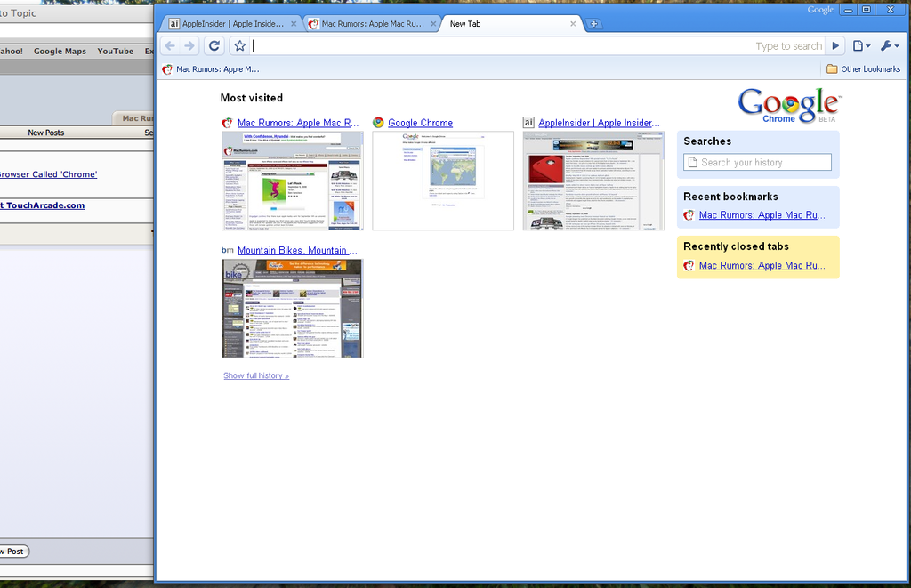Click the Search your history field
911x588 pixels.
[757, 162]
